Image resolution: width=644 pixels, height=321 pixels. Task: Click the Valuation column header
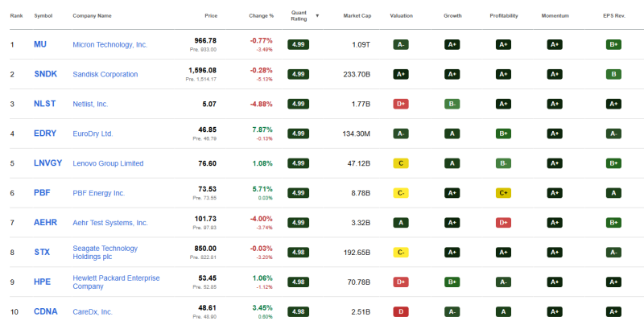[x=401, y=15]
